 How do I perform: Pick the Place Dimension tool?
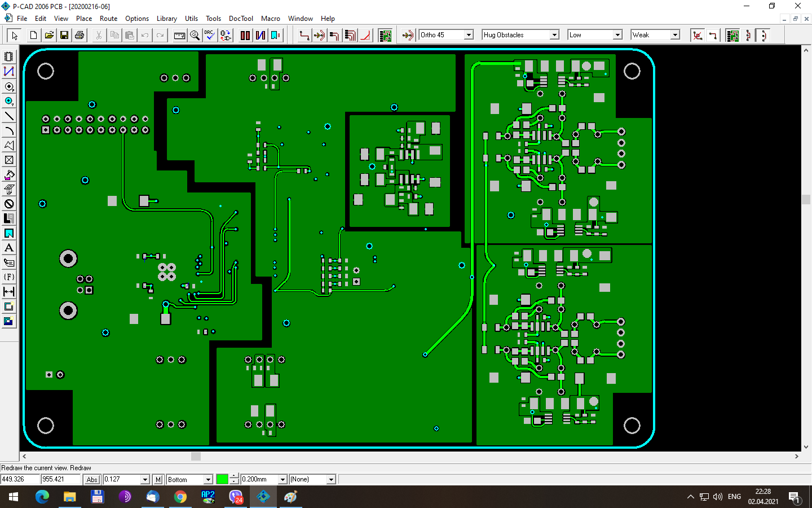9,292
